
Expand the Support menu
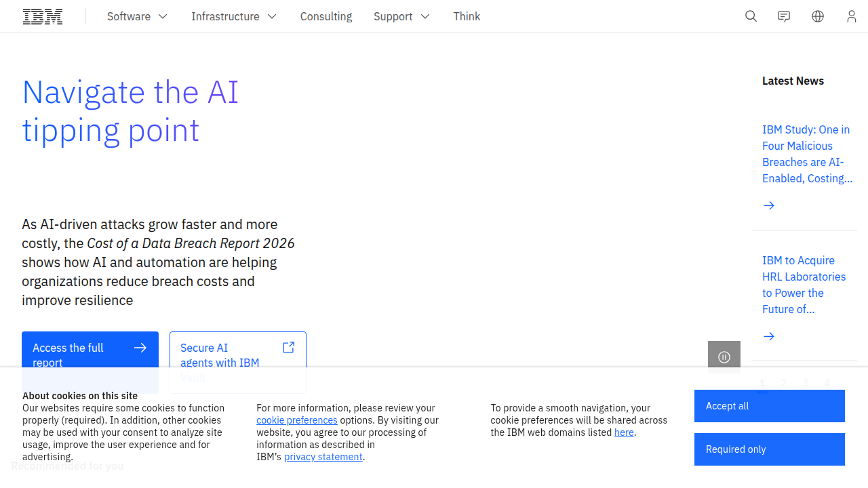tap(401, 16)
